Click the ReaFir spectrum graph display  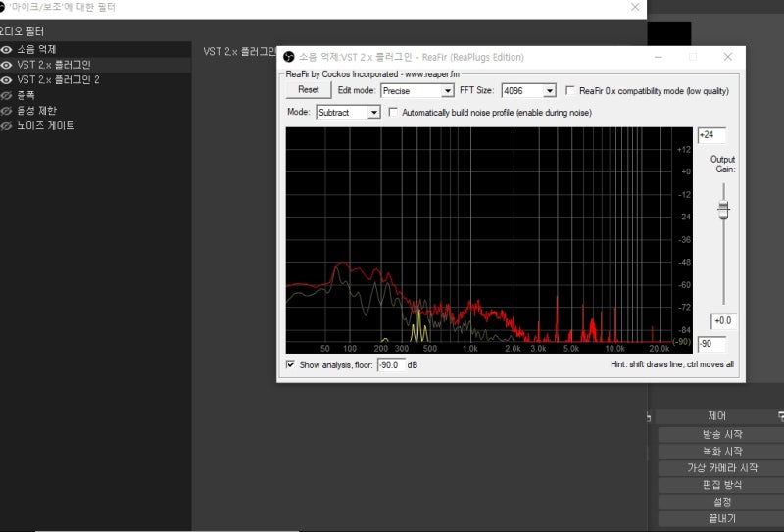tap(488, 240)
